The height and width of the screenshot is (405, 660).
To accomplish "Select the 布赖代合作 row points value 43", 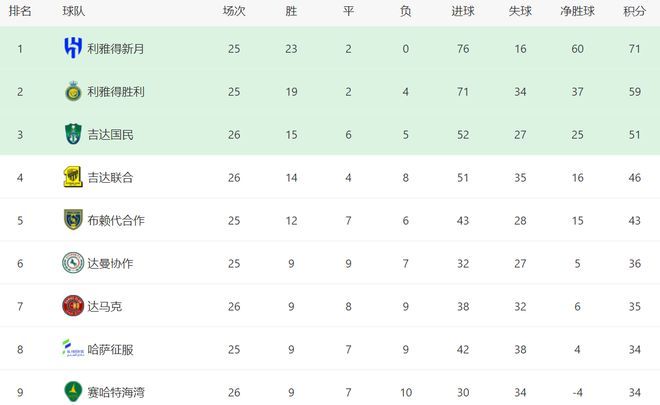I will coord(634,221).
